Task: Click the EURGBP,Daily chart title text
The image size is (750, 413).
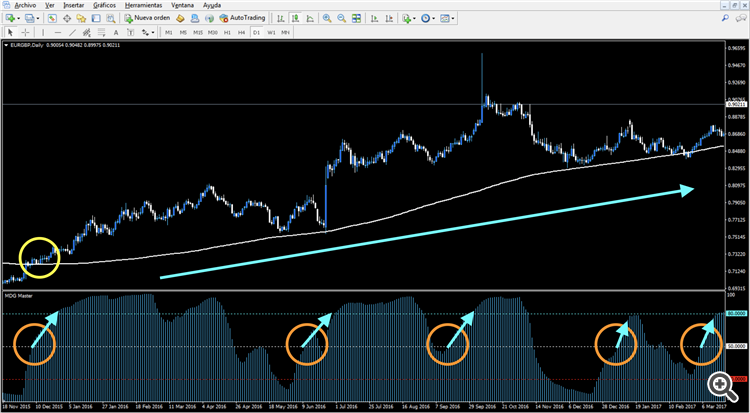Action: [x=26, y=45]
